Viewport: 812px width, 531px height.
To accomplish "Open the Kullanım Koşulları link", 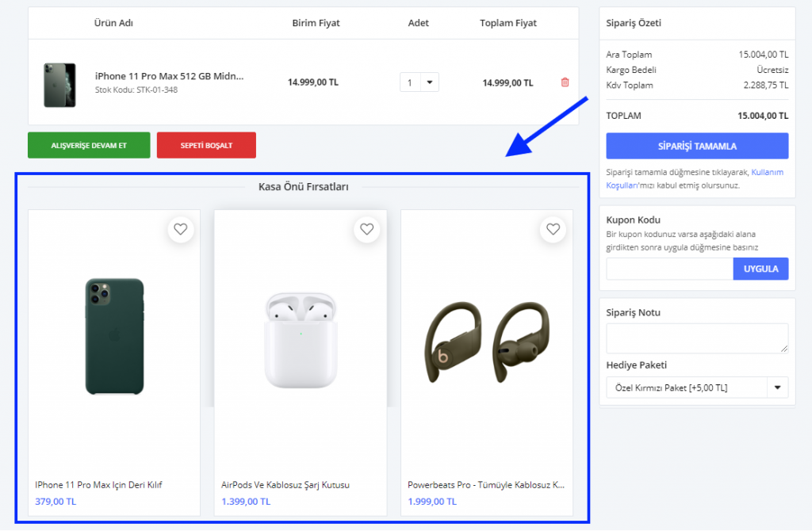I will pyautogui.click(x=694, y=178).
